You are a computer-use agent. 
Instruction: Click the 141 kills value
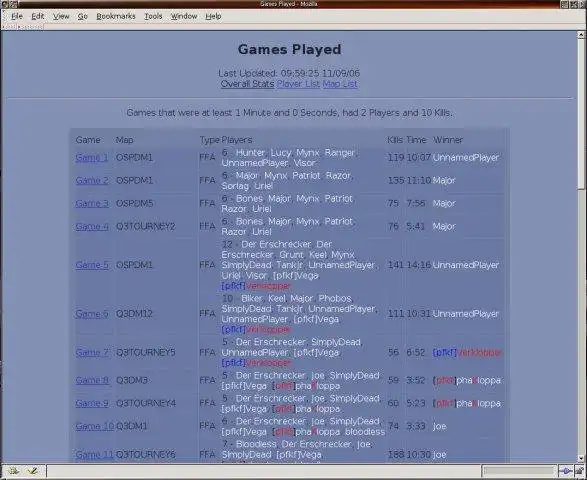pos(396,265)
